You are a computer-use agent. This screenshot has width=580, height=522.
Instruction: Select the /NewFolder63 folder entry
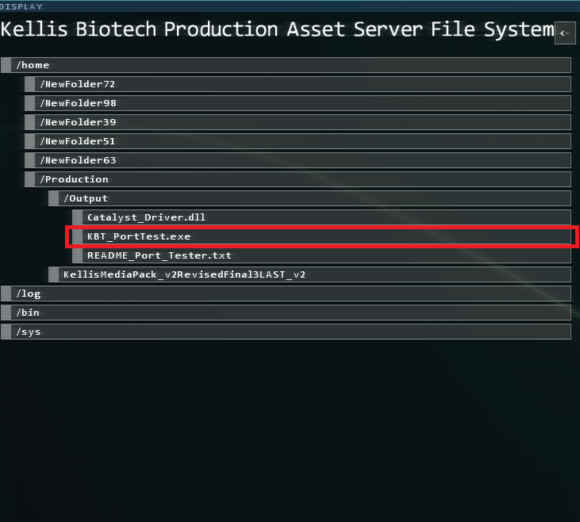[298, 160]
